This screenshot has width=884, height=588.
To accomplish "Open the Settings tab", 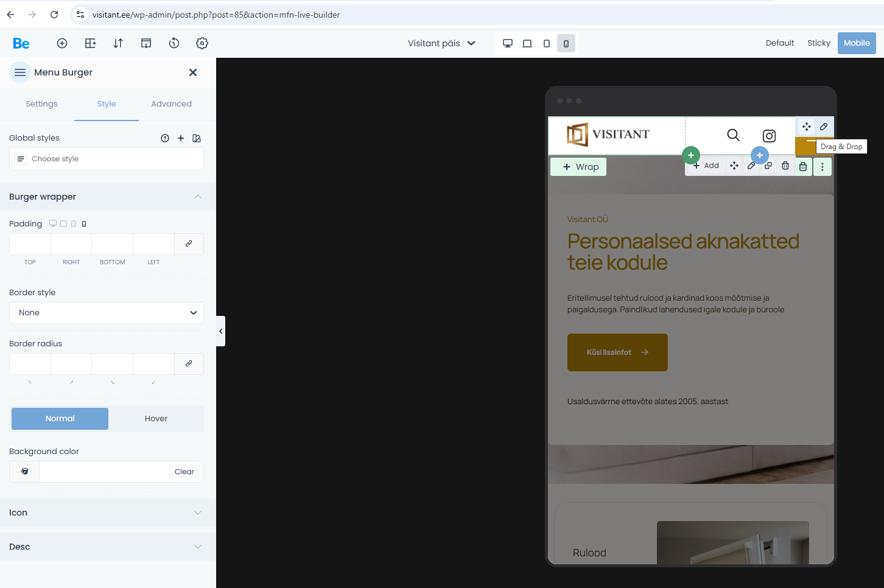I will click(41, 104).
